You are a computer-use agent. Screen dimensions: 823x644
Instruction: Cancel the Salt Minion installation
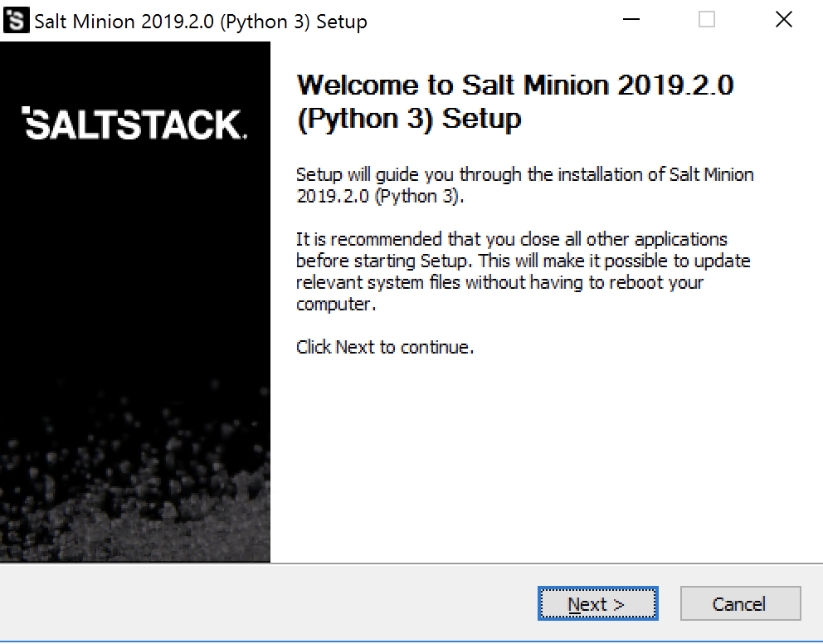point(741,603)
